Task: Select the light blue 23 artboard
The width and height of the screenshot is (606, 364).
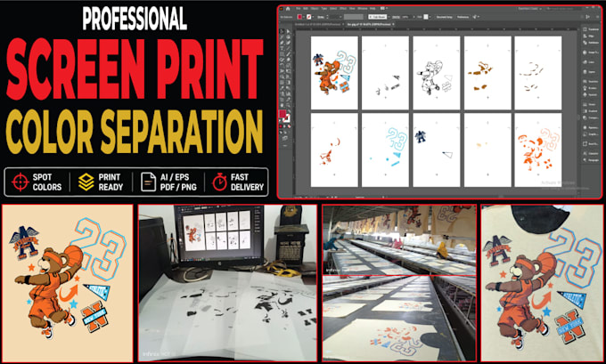Action: click(x=385, y=150)
